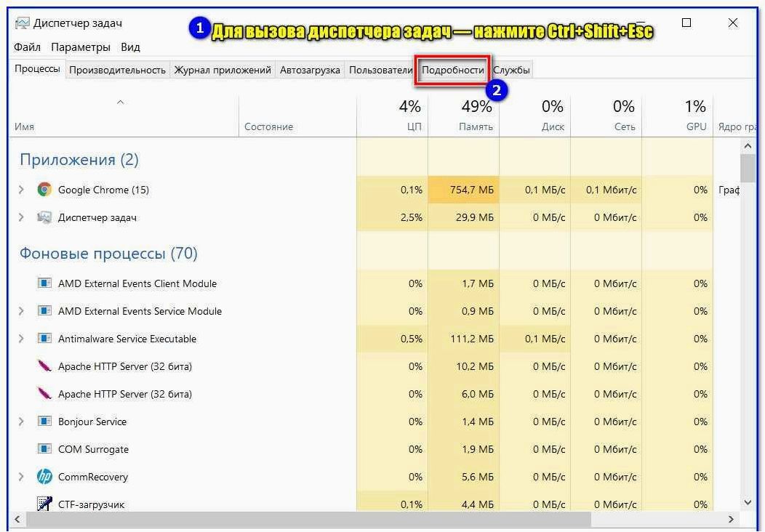Click the CTF-загрузчик pen icon

[44, 504]
